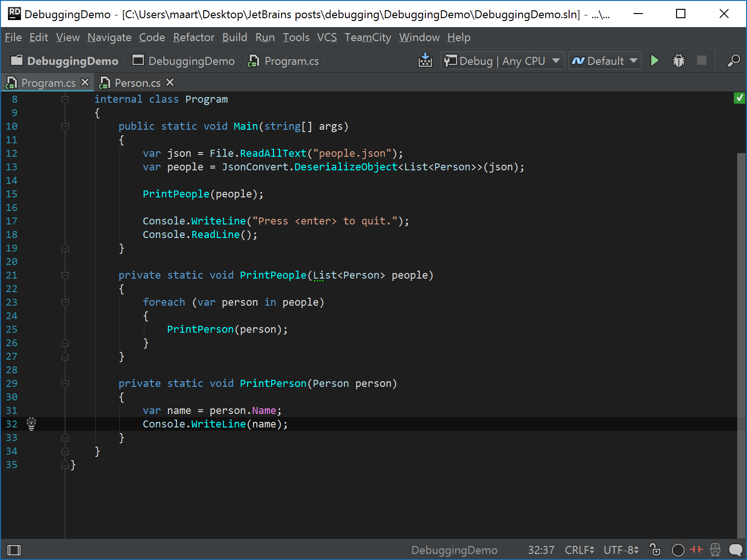Open the TeamCity menu

[x=368, y=37]
